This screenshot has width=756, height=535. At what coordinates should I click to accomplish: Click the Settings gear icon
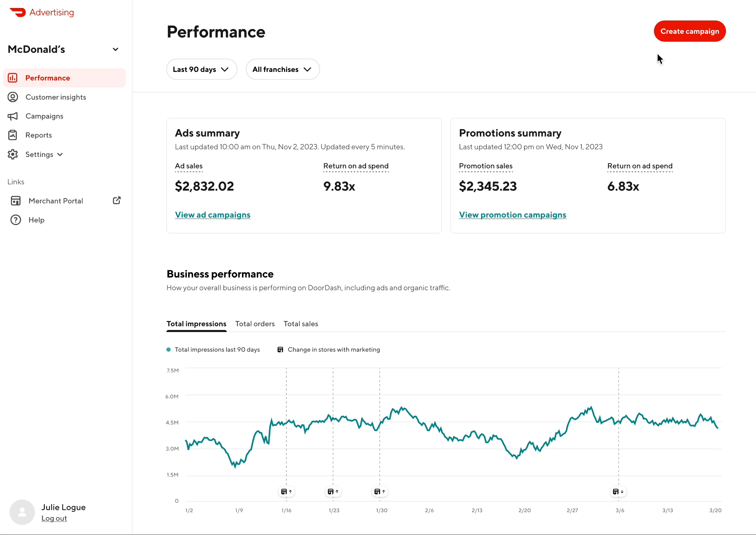pos(13,154)
